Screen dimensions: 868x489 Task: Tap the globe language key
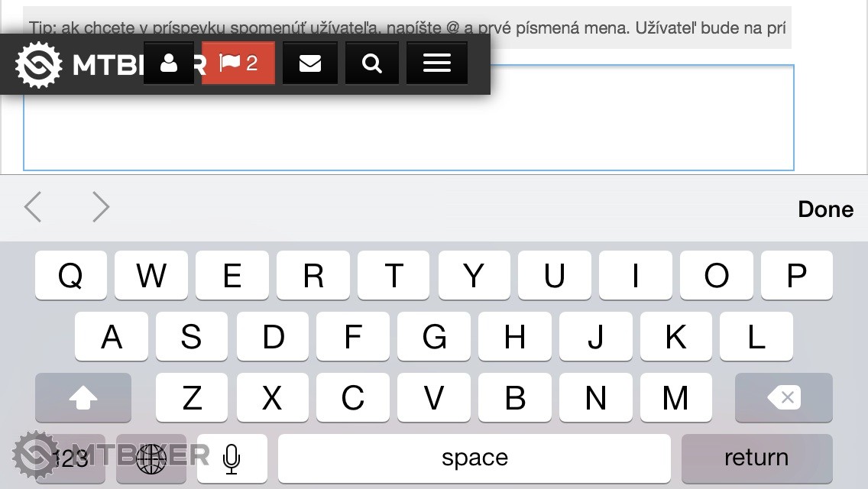click(x=151, y=458)
